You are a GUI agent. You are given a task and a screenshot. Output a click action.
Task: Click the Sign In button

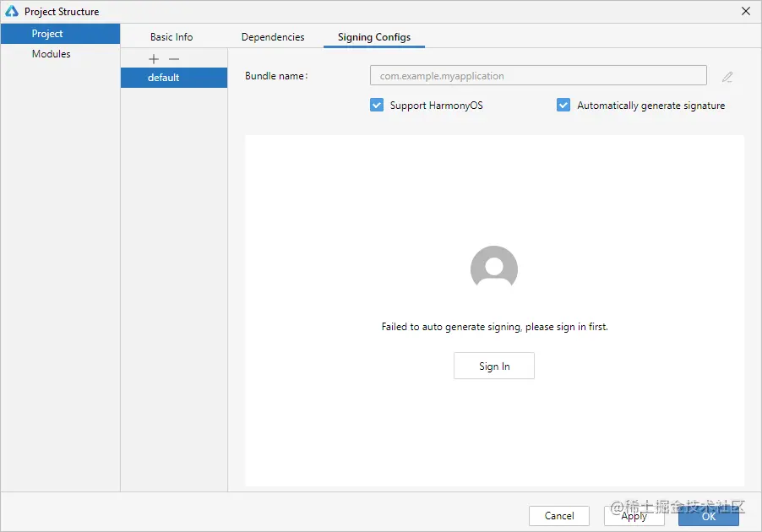pyautogui.click(x=494, y=366)
